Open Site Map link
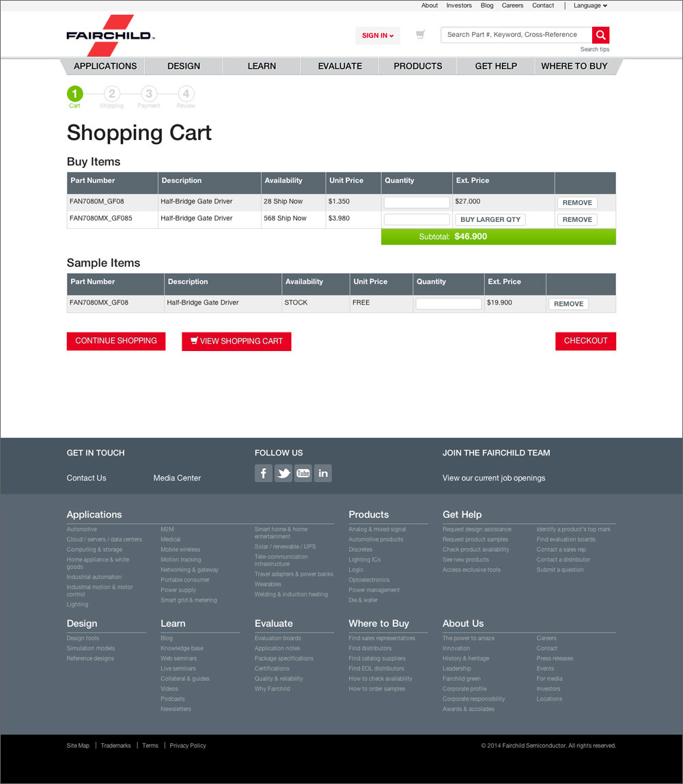 tap(78, 746)
